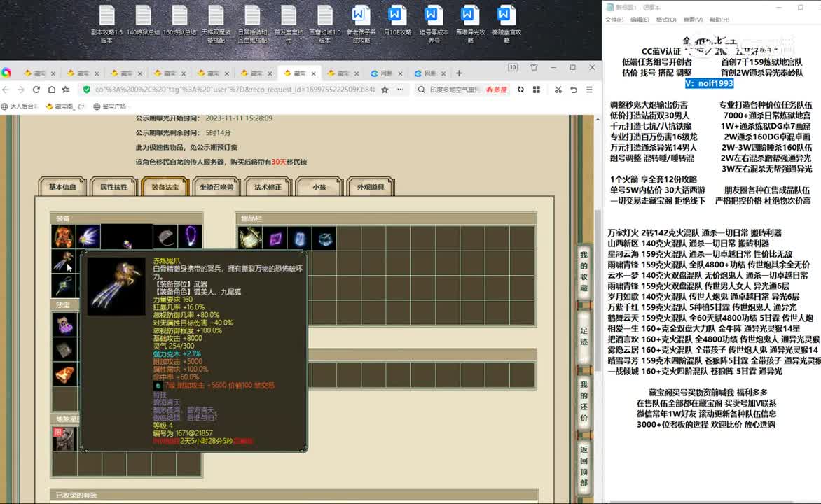Open the 藏宝阁 bookmark
821x504 pixels.
[x=65, y=106]
